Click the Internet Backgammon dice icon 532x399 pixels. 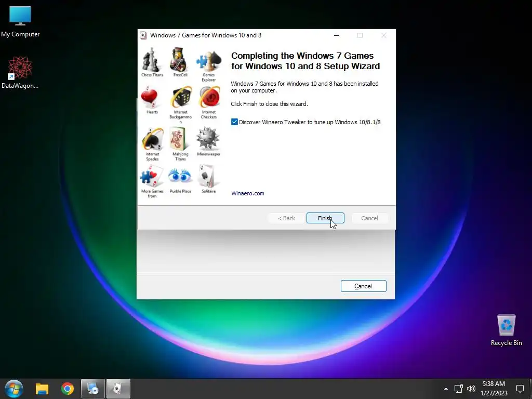point(180,97)
